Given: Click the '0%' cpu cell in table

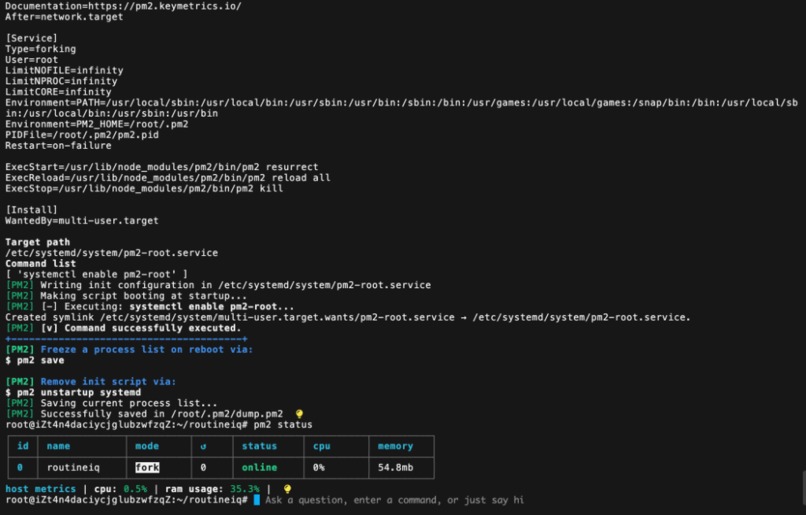Looking at the screenshot, I should tap(319, 467).
